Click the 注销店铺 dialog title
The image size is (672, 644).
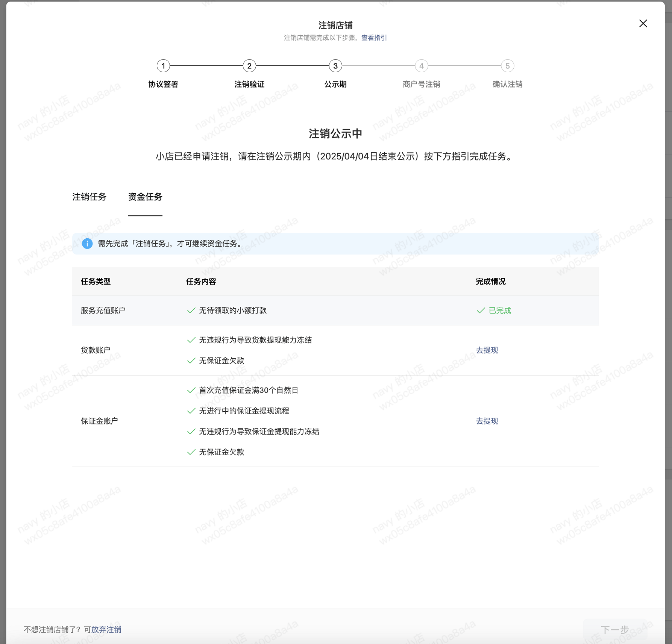tap(335, 25)
